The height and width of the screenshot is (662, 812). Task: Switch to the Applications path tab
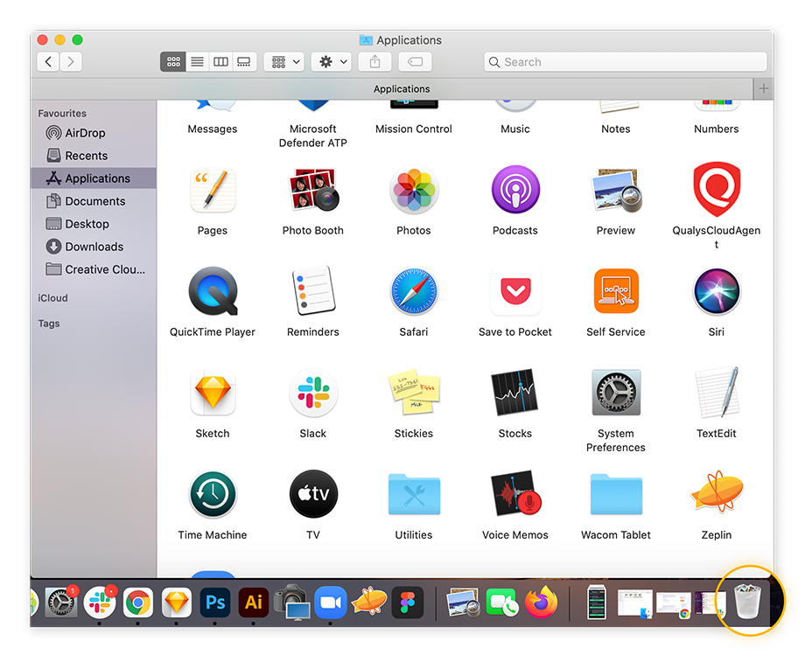(401, 88)
